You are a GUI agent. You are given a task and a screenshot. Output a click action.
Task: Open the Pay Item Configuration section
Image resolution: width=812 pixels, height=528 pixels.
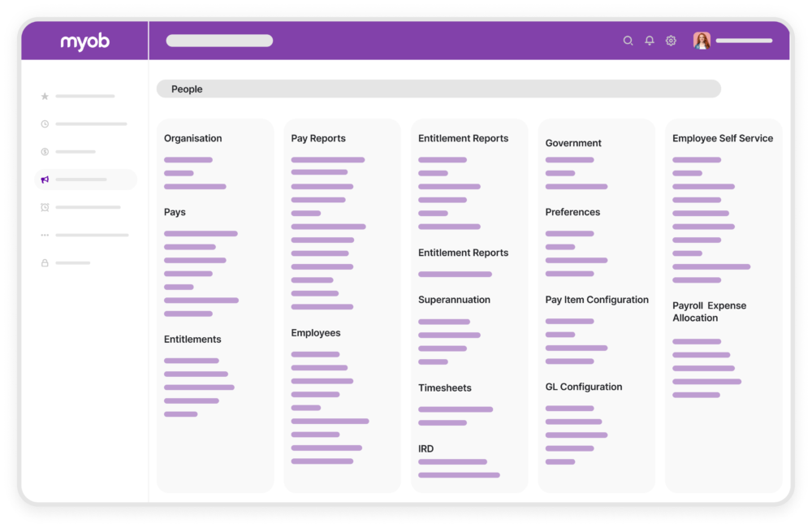pyautogui.click(x=596, y=299)
